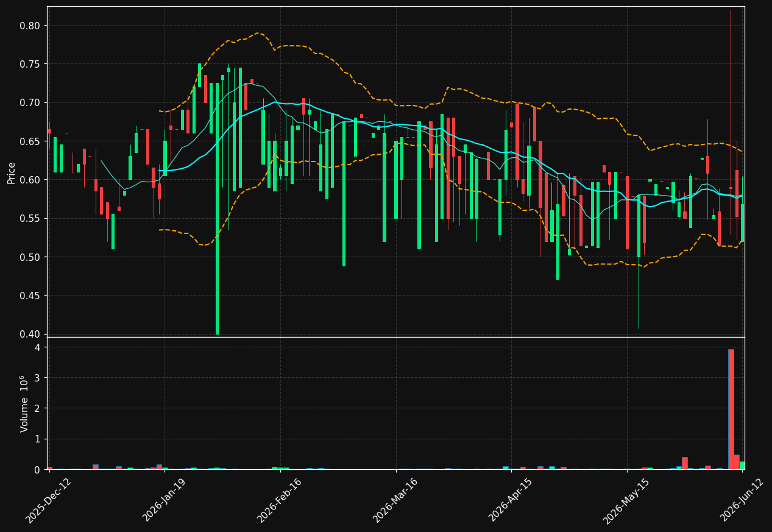Click the tallest red volume bar
This screenshot has height=532, width=772.
tap(731, 410)
